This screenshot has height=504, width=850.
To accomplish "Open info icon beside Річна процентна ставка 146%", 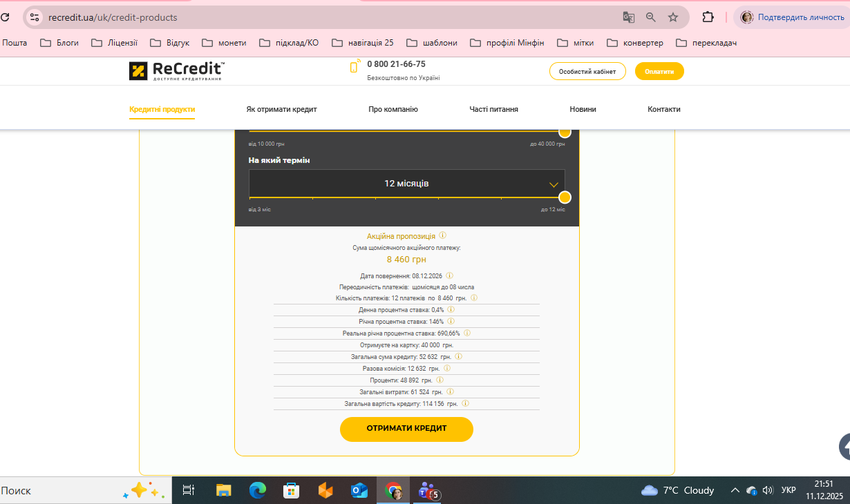I will tap(451, 321).
